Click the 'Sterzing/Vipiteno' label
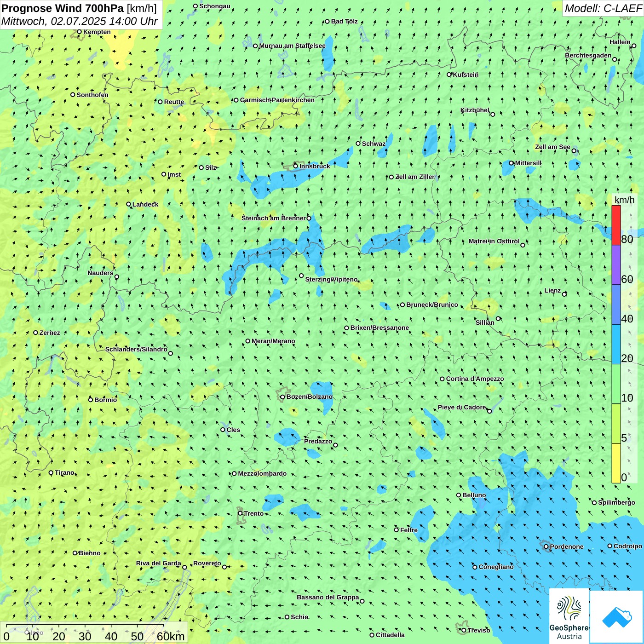This screenshot has width=644, height=644. click(x=331, y=279)
